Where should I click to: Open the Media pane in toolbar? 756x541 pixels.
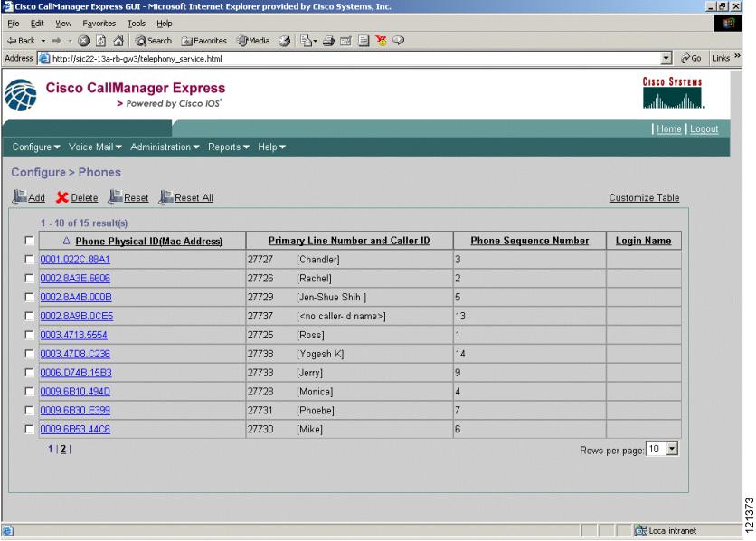click(253, 41)
